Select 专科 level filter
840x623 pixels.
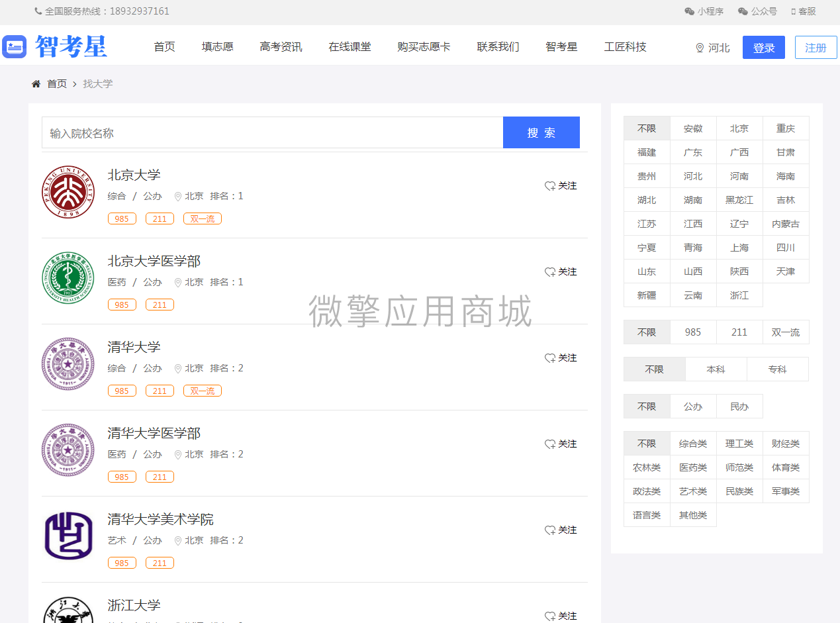778,369
